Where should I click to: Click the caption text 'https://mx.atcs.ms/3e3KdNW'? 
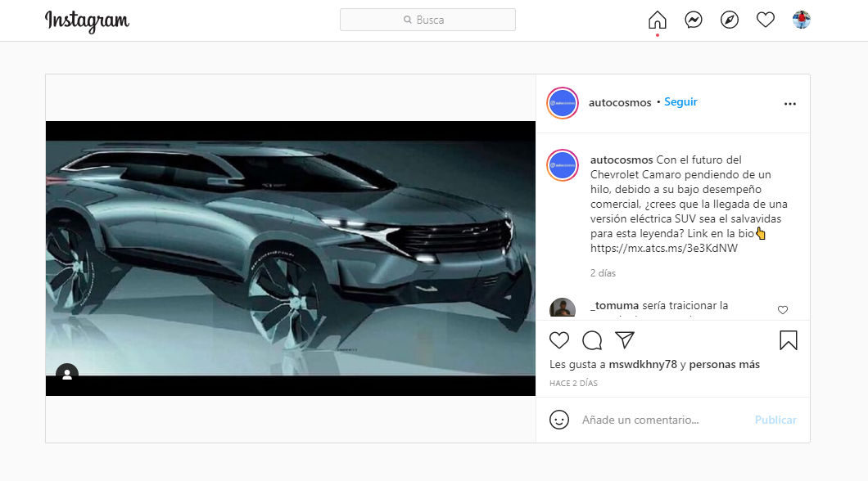664,248
